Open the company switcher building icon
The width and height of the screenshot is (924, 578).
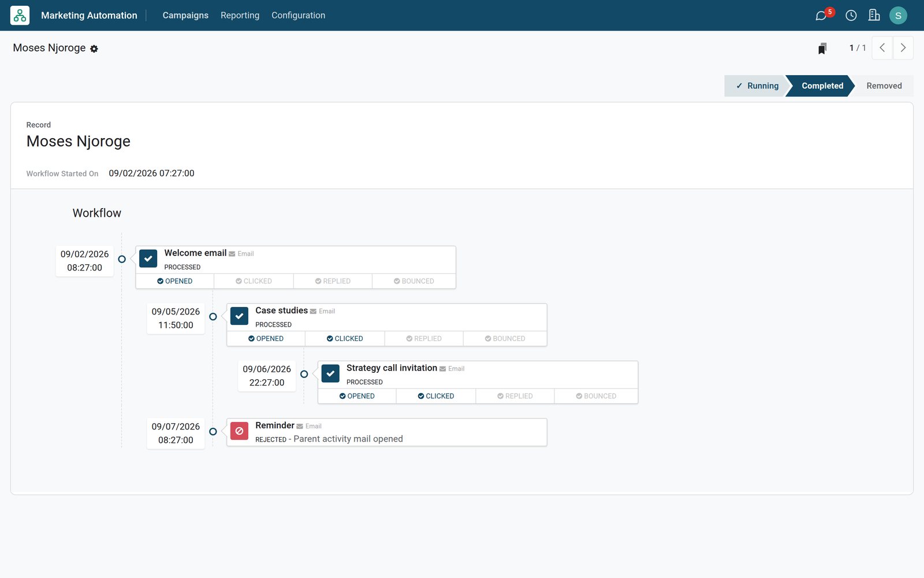pyautogui.click(x=874, y=16)
